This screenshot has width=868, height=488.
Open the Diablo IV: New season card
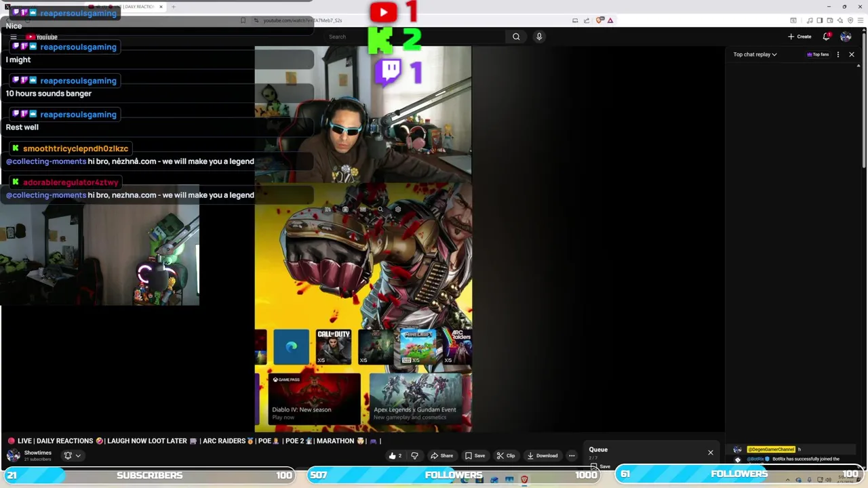(x=315, y=399)
